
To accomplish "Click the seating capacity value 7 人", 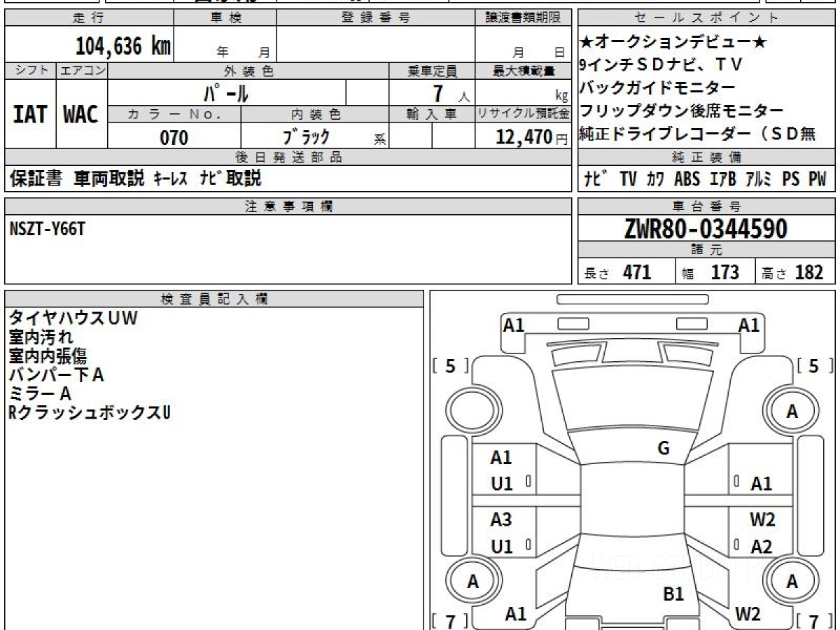I will pyautogui.click(x=451, y=93).
